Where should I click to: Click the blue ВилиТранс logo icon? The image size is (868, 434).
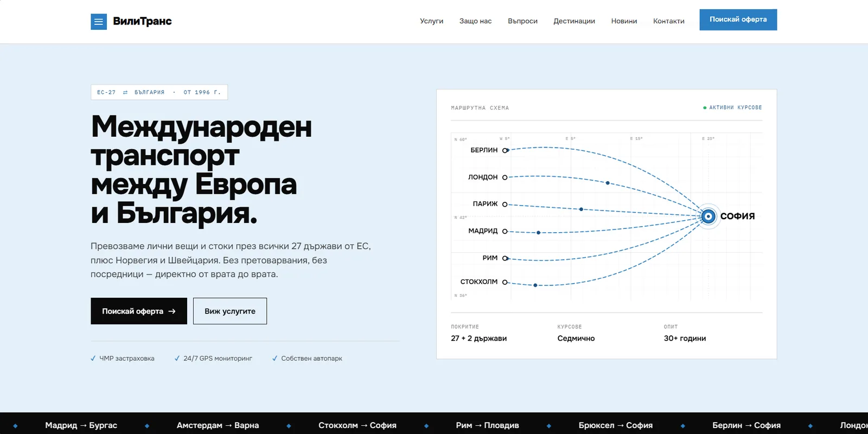click(x=99, y=22)
